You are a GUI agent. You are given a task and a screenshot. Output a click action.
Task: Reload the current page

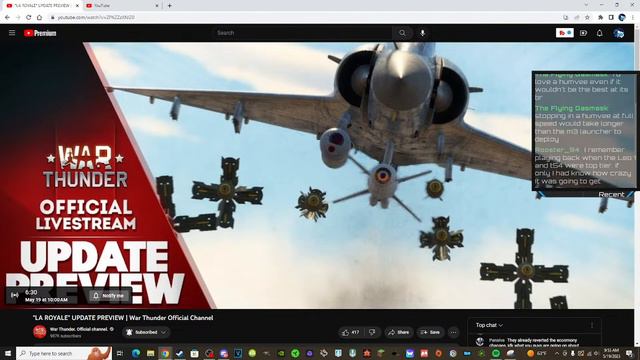[29, 18]
